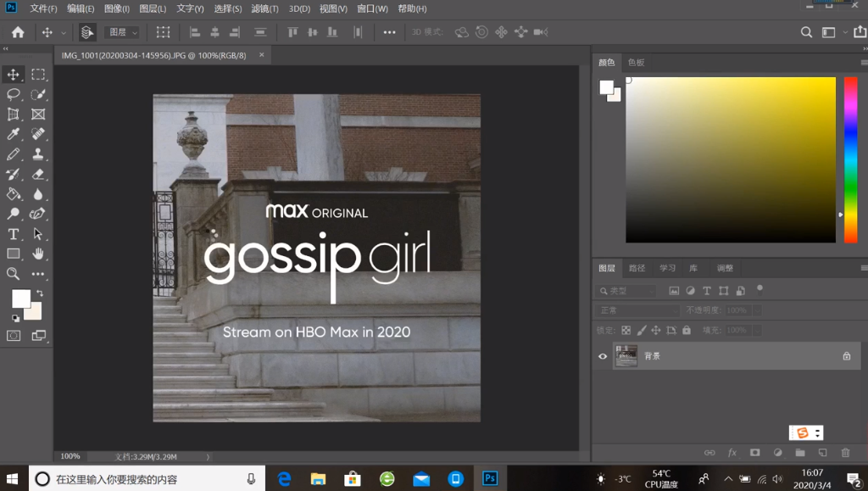Select the Brush tool
Image resolution: width=868 pixels, height=491 pixels.
point(14,153)
